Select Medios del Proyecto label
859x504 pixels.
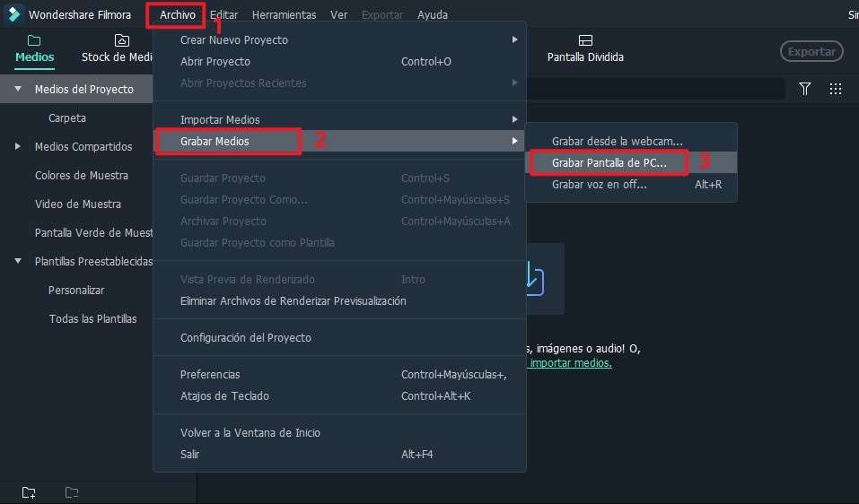click(83, 89)
